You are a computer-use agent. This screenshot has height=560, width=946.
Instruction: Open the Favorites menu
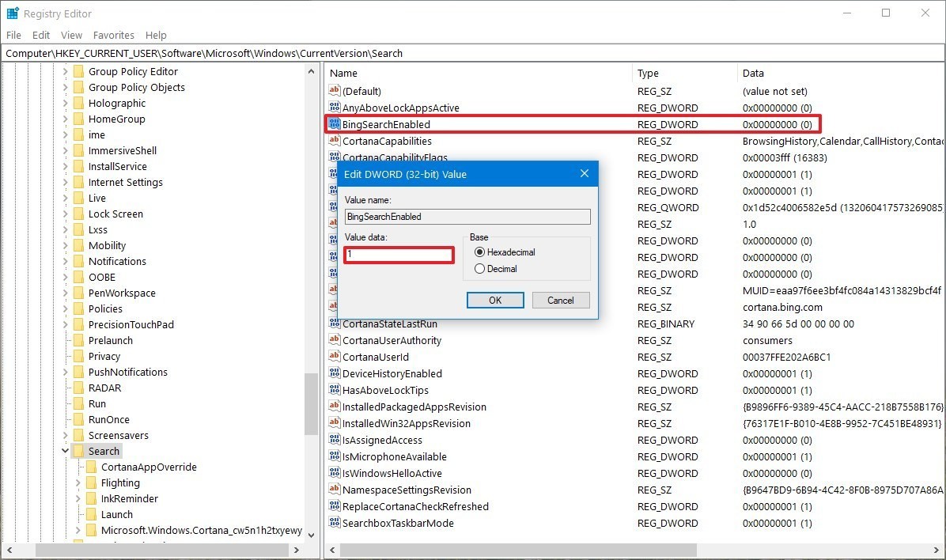113,35
